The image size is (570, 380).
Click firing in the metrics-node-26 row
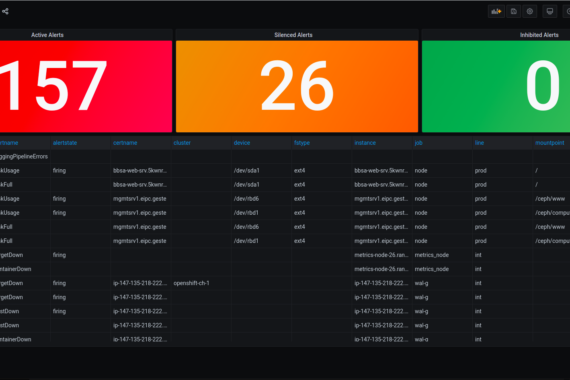[x=59, y=255]
